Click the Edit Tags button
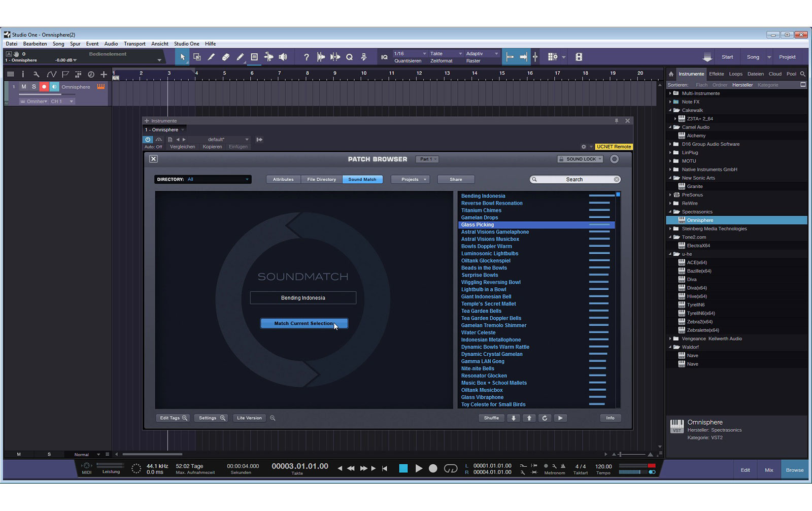Image resolution: width=812 pixels, height=511 pixels. coord(174,418)
